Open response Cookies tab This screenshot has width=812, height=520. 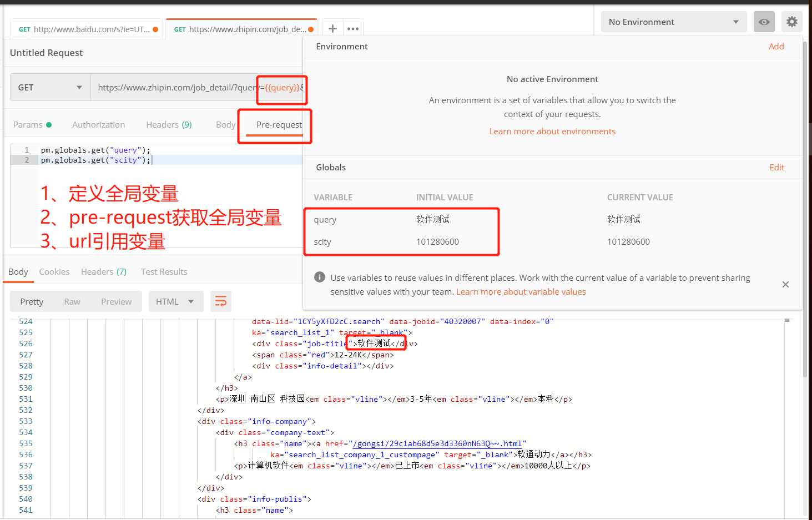tap(54, 271)
